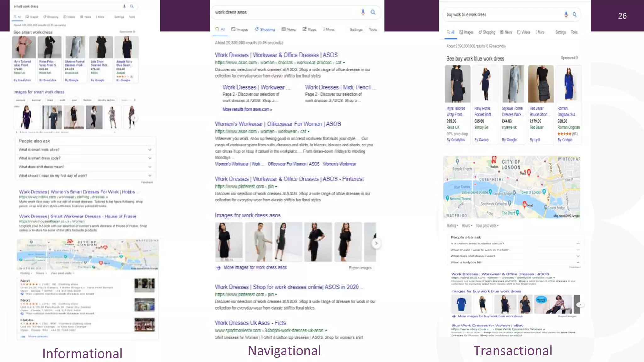Viewport: 644px width, 362px height.
Task: Click the microphone icon in 'work dress asos' search
Action: [x=363, y=12]
